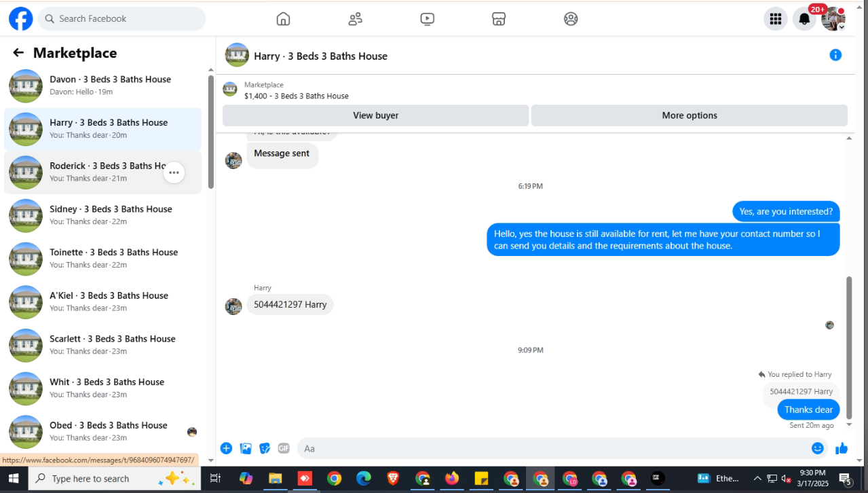Open the Windows notification center
This screenshot has width=868, height=493.
click(845, 479)
